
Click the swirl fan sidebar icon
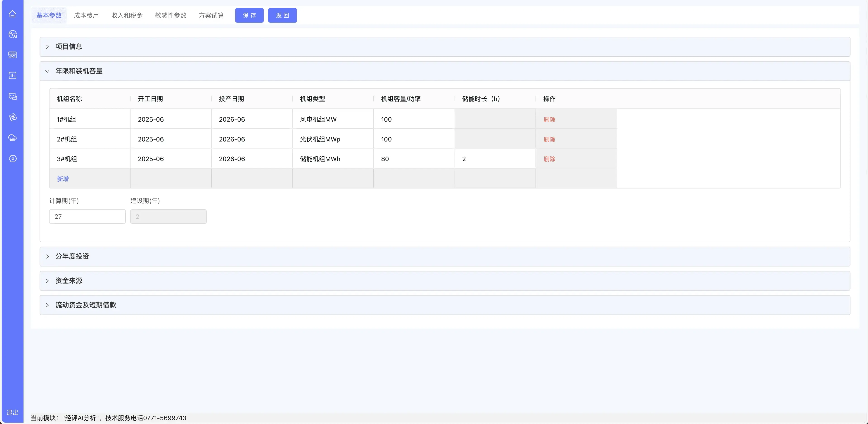(12, 117)
